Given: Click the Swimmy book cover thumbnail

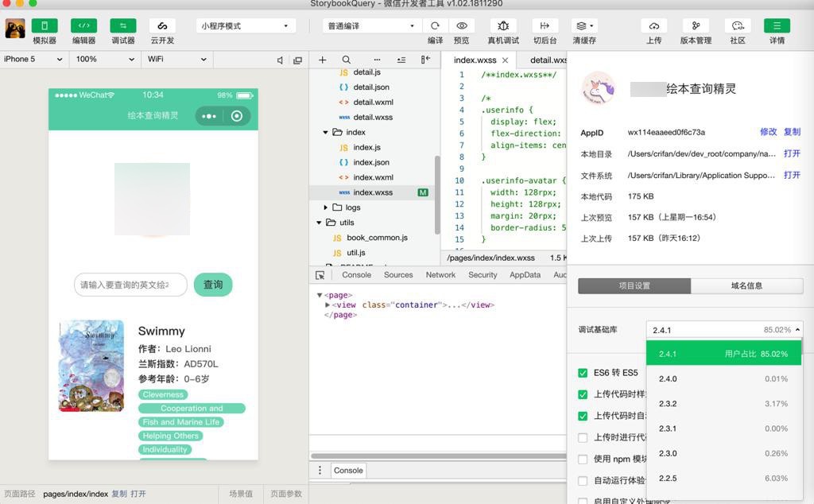Looking at the screenshot, I should coord(91,366).
